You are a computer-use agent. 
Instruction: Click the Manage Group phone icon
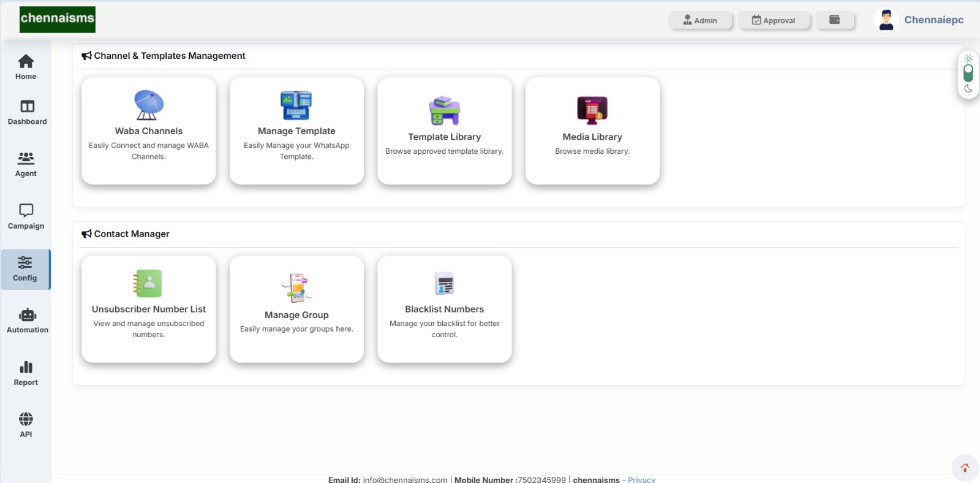[296, 288]
